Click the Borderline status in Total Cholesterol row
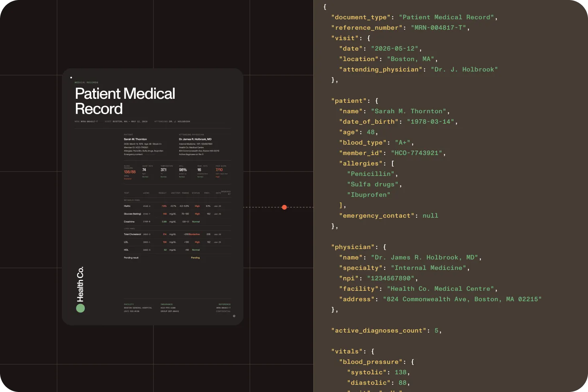This screenshot has height=392, width=588. click(x=194, y=234)
